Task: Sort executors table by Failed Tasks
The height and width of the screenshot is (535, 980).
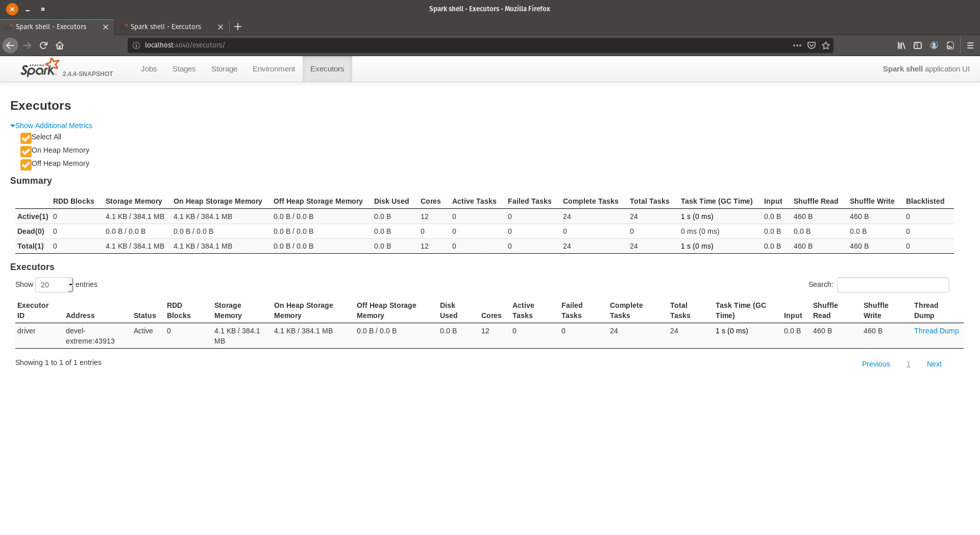Action: pos(572,310)
